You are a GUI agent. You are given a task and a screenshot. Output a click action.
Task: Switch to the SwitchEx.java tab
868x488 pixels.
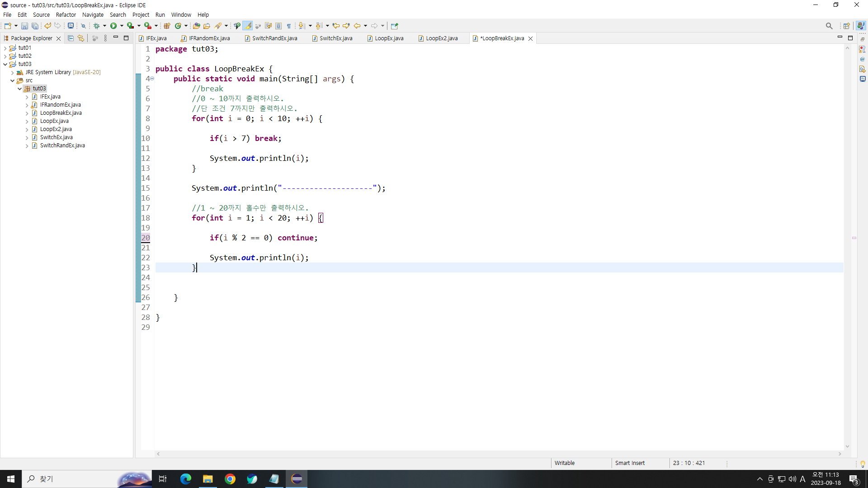pos(335,38)
